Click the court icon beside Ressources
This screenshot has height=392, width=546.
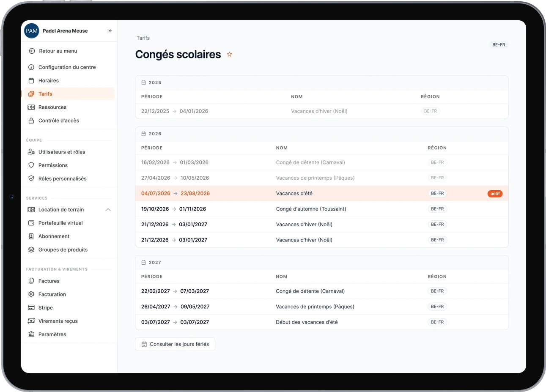click(31, 107)
